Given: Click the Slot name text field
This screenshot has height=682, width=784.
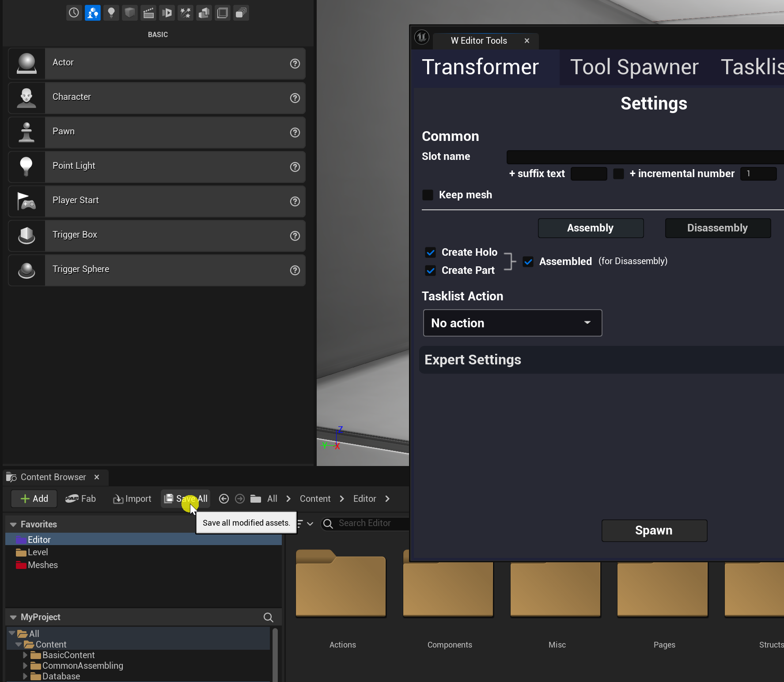Looking at the screenshot, I should (x=645, y=157).
